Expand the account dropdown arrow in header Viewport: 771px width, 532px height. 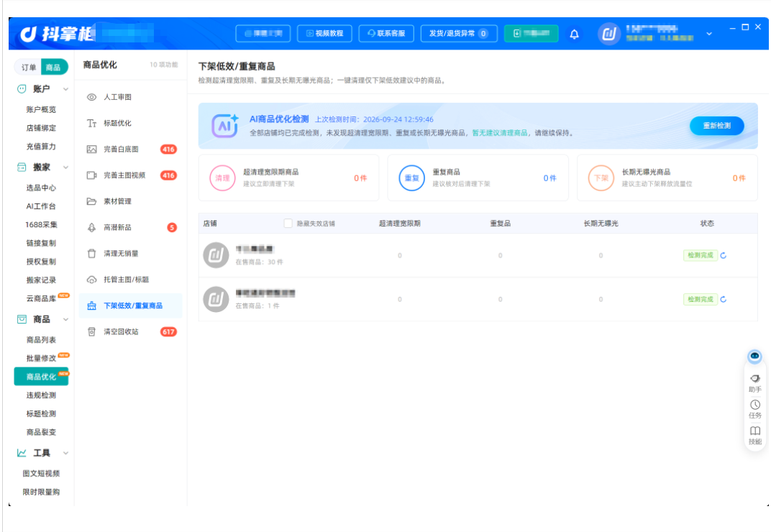point(709,34)
